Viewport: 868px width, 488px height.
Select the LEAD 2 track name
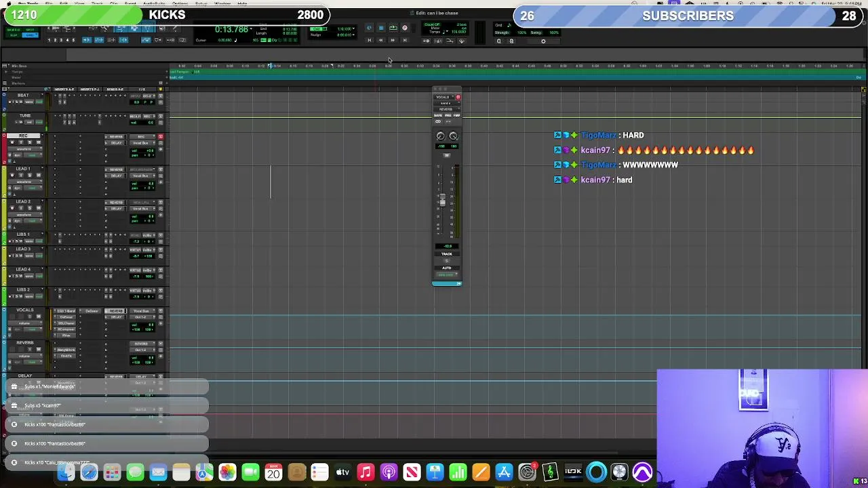pyautogui.click(x=23, y=201)
